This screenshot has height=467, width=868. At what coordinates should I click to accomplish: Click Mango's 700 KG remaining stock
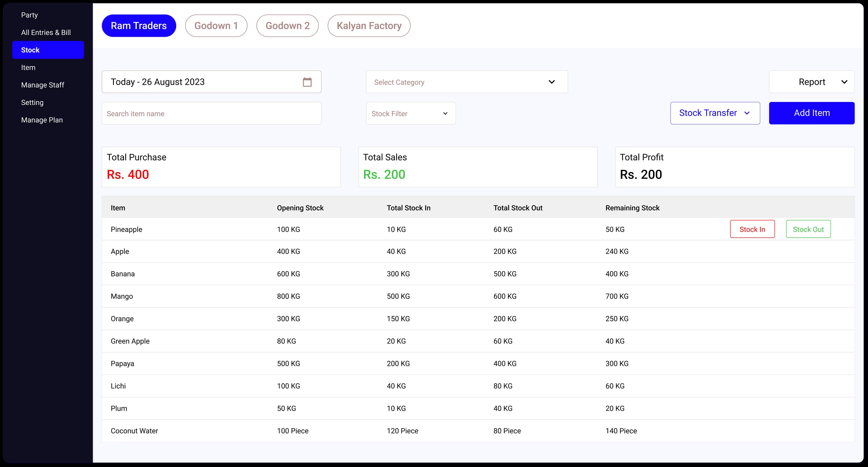[x=617, y=296]
